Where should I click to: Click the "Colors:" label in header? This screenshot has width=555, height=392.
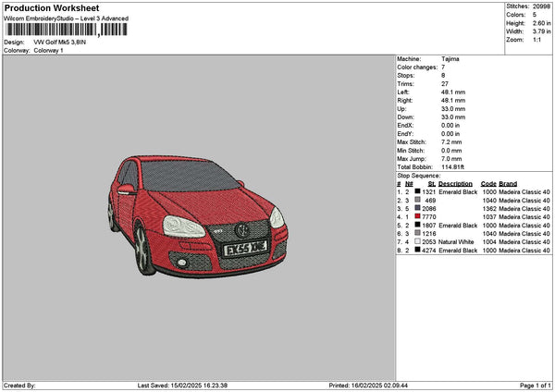[515, 15]
